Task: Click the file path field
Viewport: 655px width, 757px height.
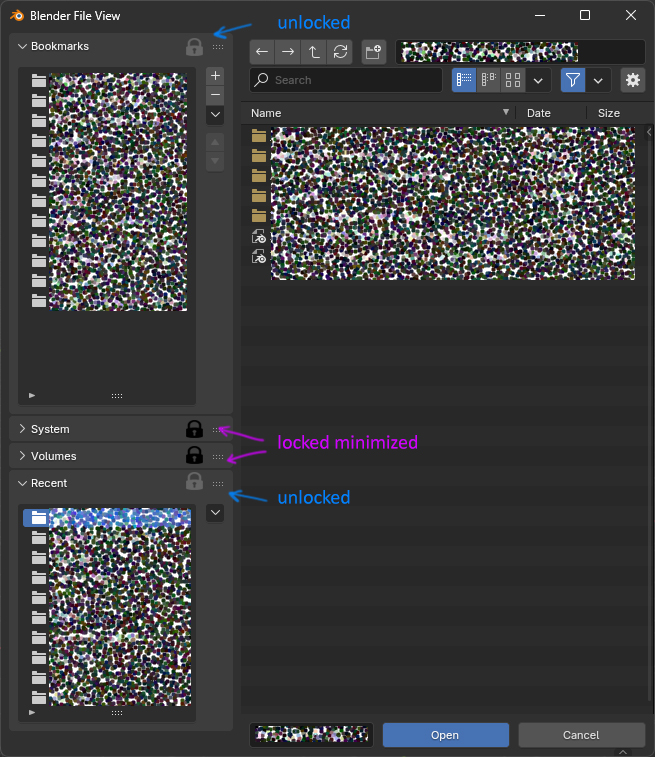Action: pyautogui.click(x=520, y=52)
